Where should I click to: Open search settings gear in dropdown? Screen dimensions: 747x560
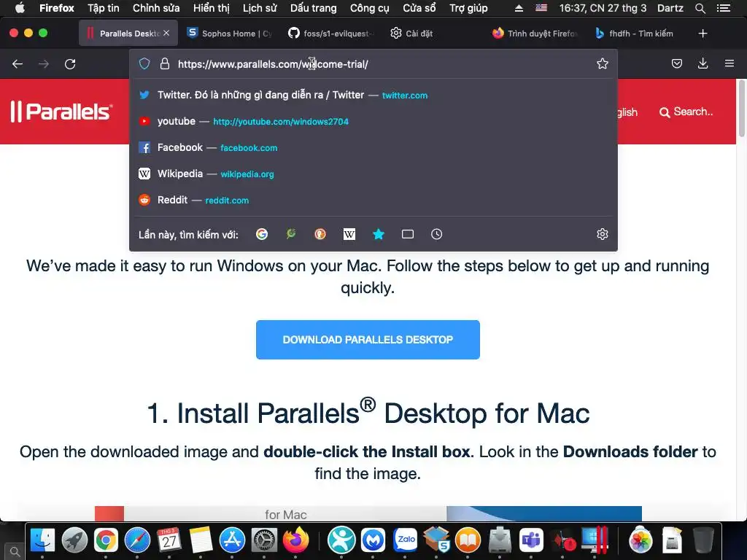point(602,234)
